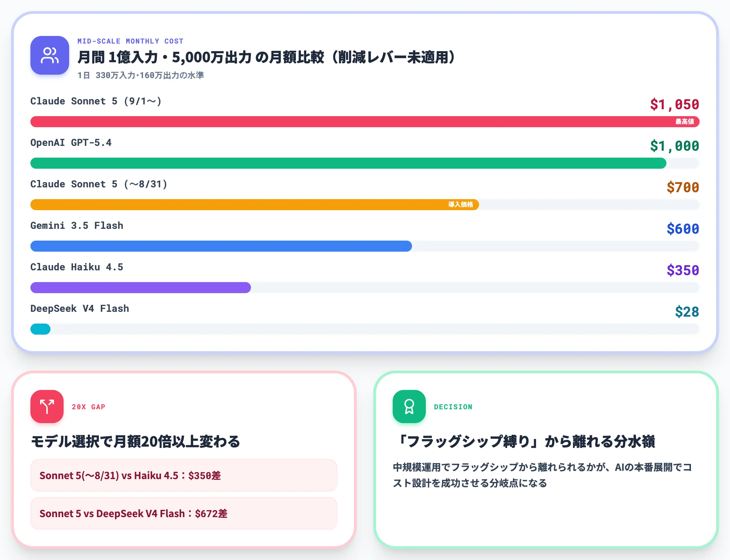Viewport: 730px width, 560px height.
Task: Click the Claude Haiku 4.5 label
Action: tap(77, 267)
